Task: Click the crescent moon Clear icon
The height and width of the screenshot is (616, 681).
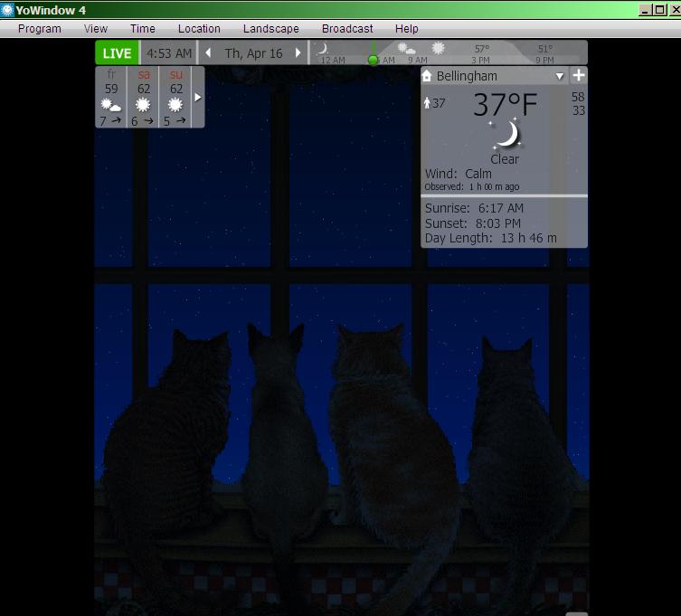Action: point(506,135)
